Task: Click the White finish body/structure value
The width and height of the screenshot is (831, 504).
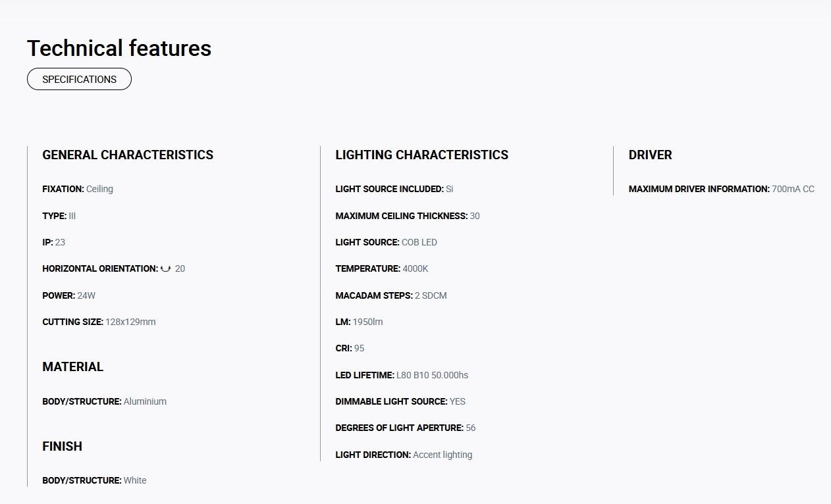Action: tap(135, 480)
